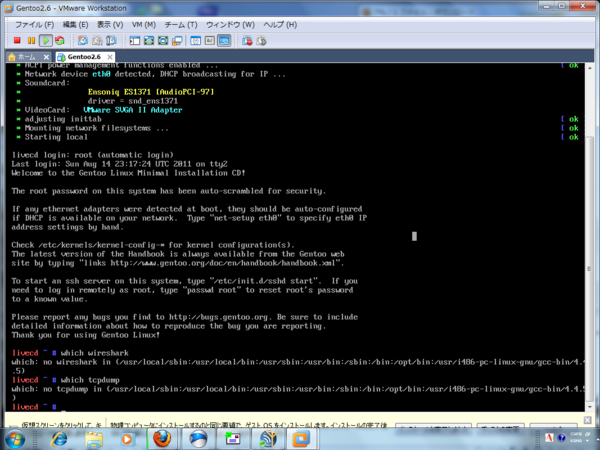Image resolution: width=600 pixels, height=450 pixels.
Task: Click the console scrollbar up arrow
Action: (x=590, y=68)
